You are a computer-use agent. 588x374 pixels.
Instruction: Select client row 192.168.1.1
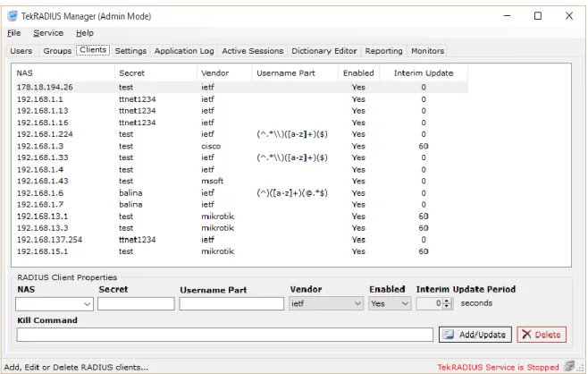(x=240, y=99)
